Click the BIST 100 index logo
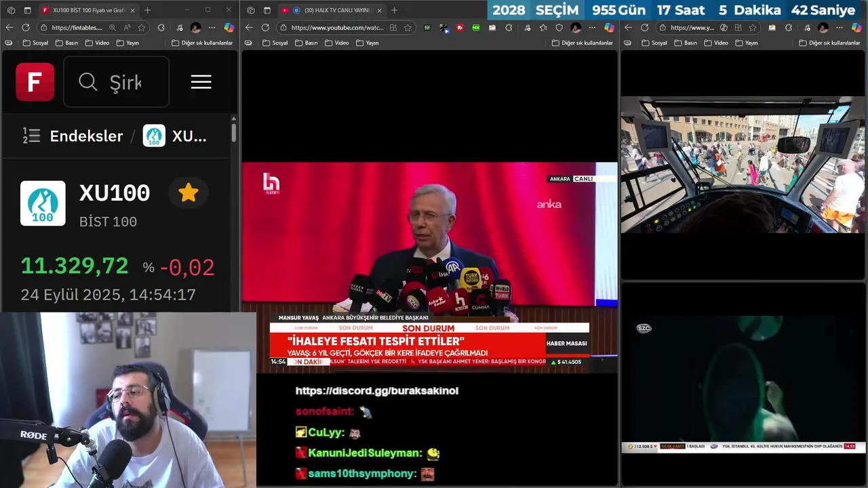This screenshot has height=488, width=868. [43, 203]
